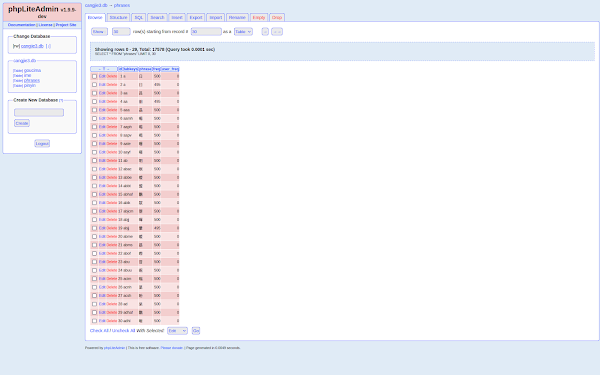Open the SQL tab
600x375 pixels.
139,18
